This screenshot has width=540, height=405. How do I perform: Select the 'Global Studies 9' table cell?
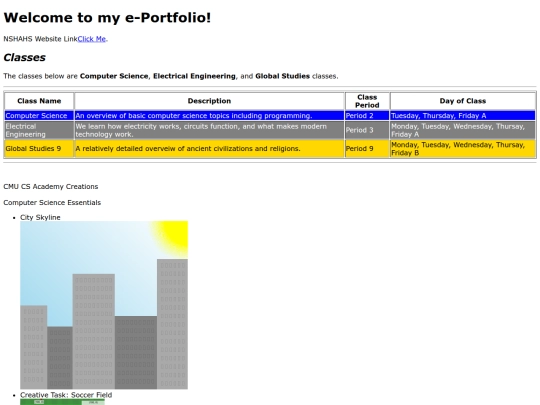pos(39,148)
